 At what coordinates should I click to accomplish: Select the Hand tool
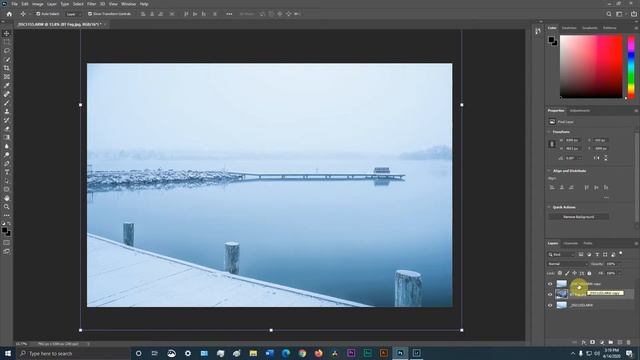pos(7,198)
